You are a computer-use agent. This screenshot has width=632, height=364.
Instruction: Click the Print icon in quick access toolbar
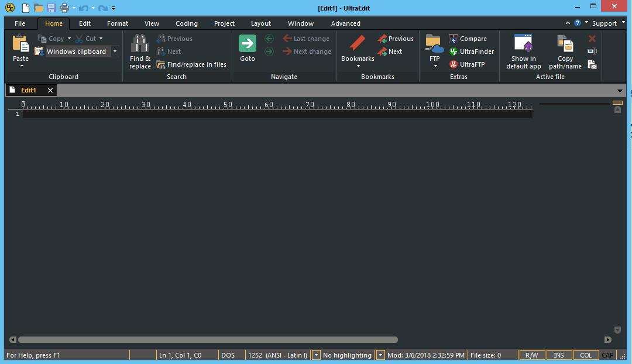coord(63,8)
